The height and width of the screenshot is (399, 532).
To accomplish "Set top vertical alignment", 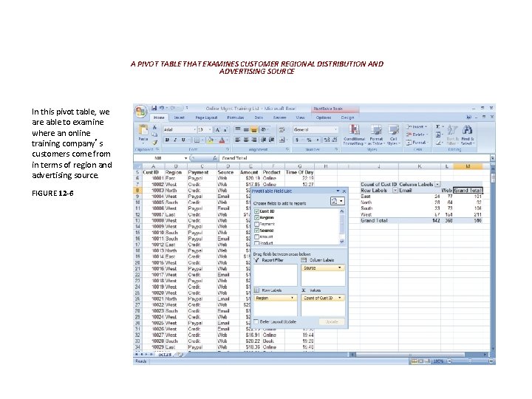I will pos(238,129).
